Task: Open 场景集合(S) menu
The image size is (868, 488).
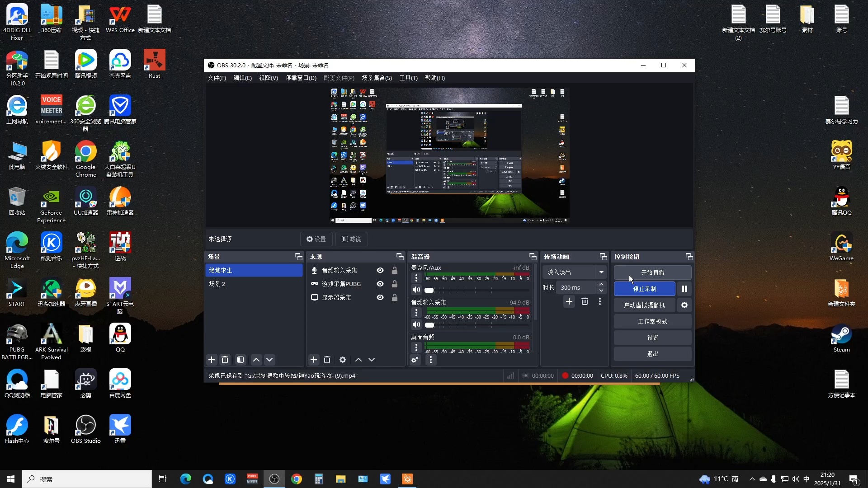Action: pyautogui.click(x=377, y=78)
